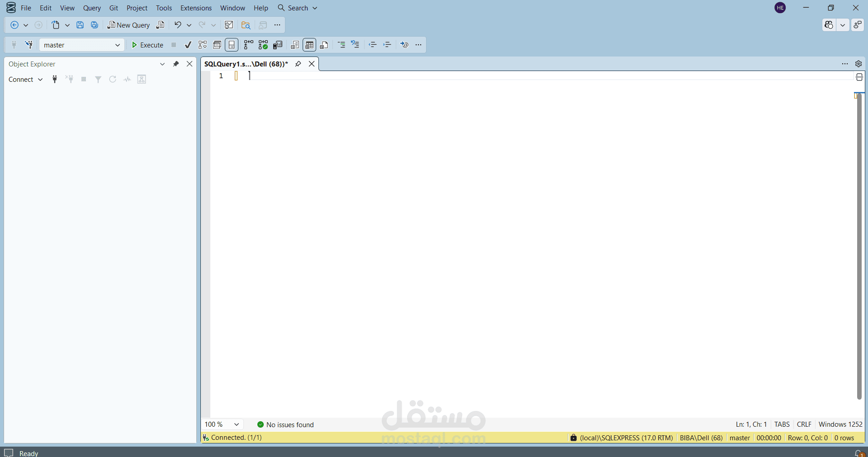The width and height of the screenshot is (868, 457).
Task: Click the editor vertical scrollbar
Action: pos(859,246)
